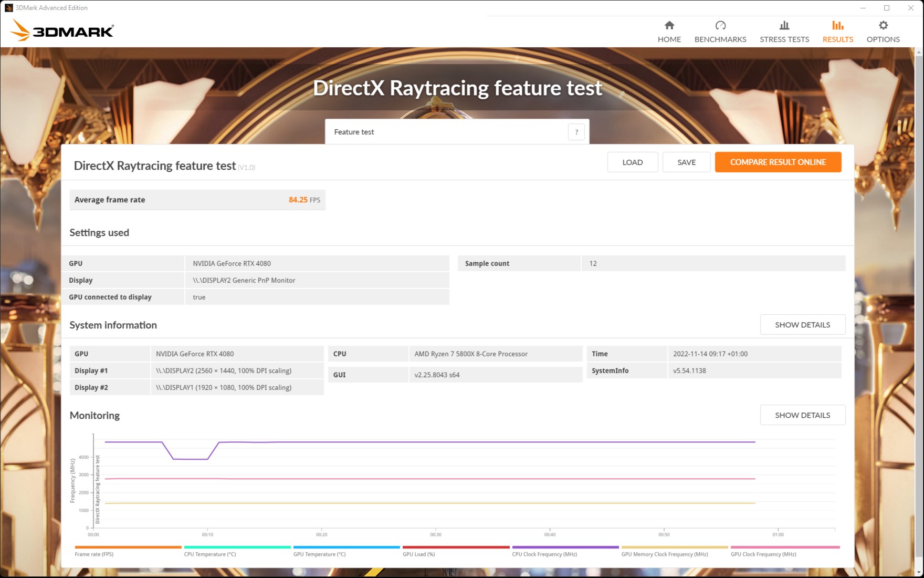The height and width of the screenshot is (578, 924).
Task: Click Display #1 DISPLAY2 2560 × 1440 value
Action: point(224,370)
